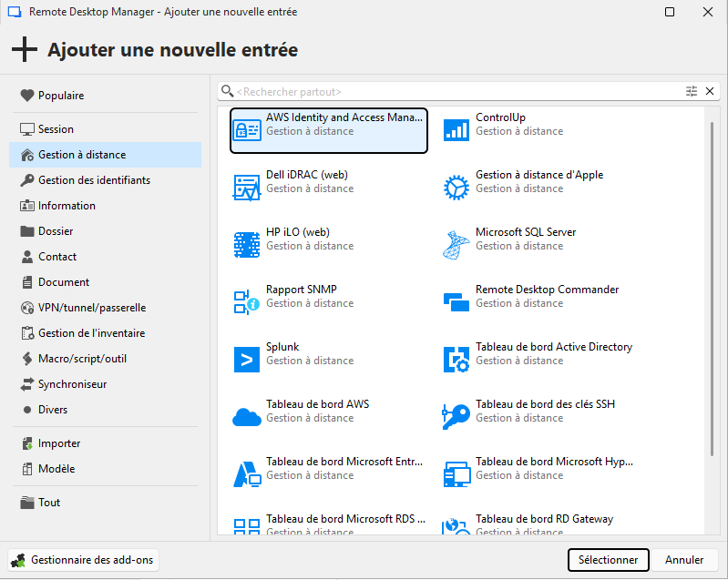The image size is (728, 580).
Task: Click the Annuler button
Action: coord(684,560)
